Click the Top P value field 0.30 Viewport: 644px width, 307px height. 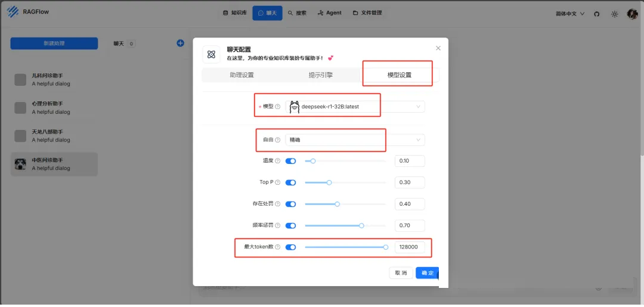pos(410,182)
